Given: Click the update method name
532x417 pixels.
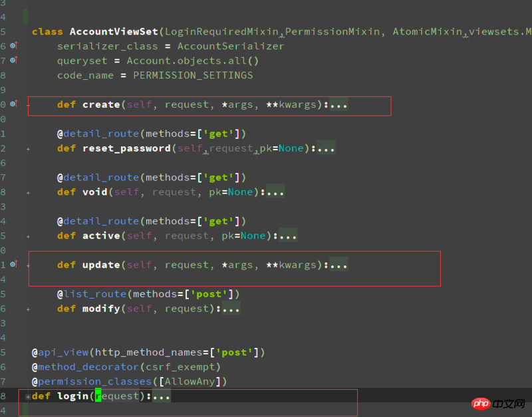Looking at the screenshot, I should pos(101,265).
